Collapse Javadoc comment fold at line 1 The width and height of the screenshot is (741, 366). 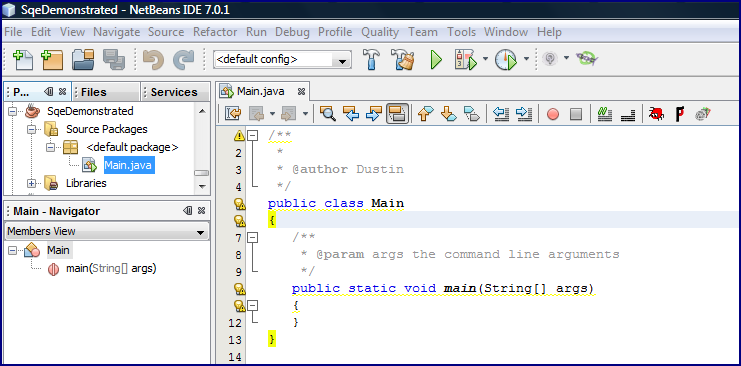pos(253,136)
